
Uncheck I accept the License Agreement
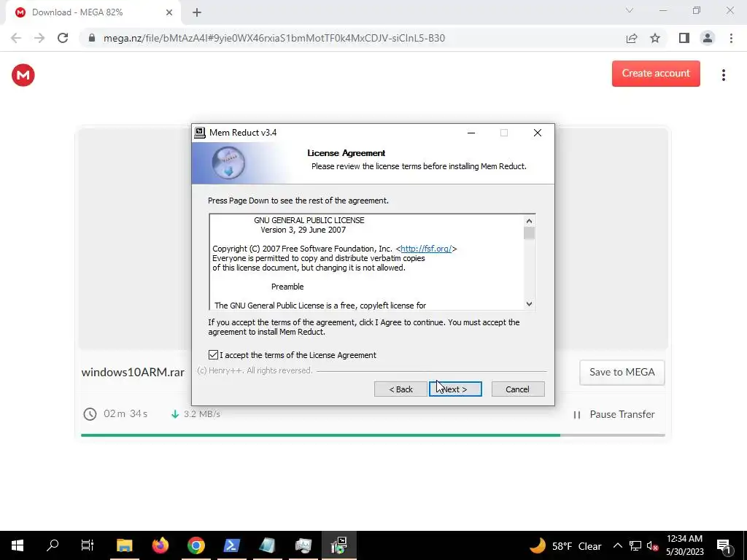coord(214,355)
